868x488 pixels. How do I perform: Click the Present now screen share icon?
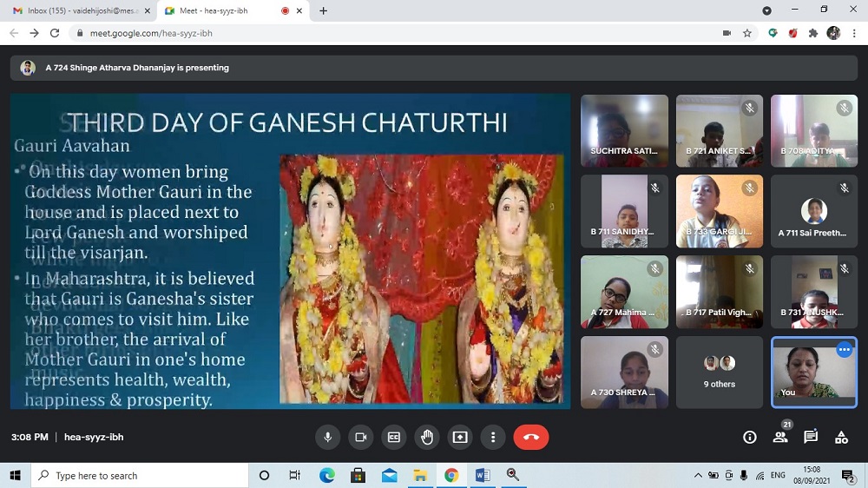pos(460,438)
